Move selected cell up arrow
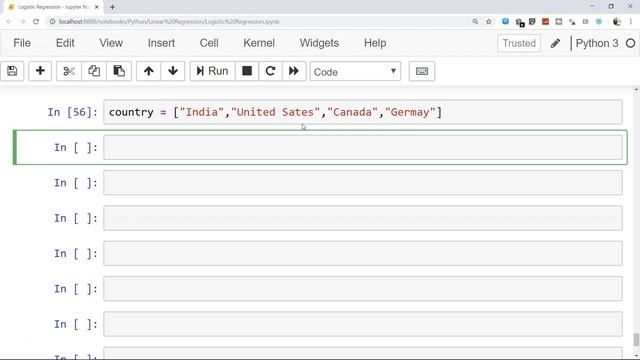The width and height of the screenshot is (640, 360). pyautogui.click(x=149, y=71)
